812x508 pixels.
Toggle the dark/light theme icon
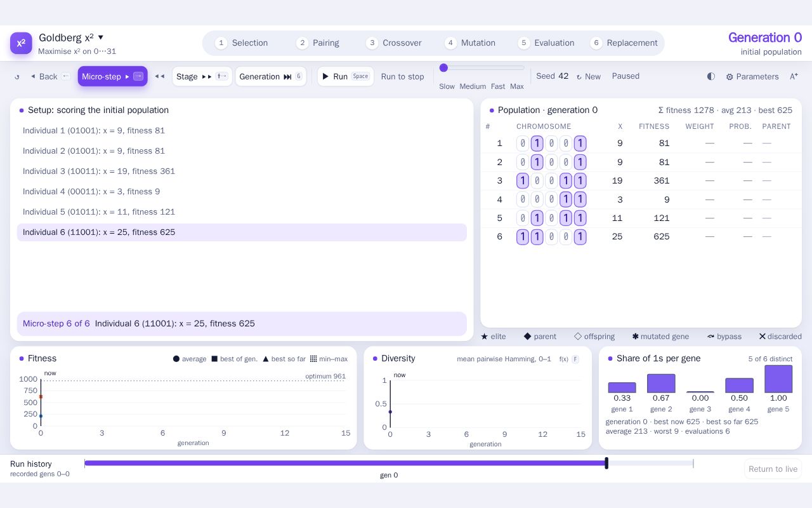pyautogui.click(x=711, y=76)
